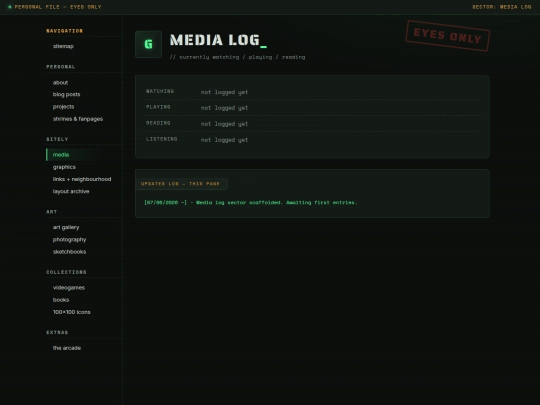Click the green G logo badge
The width and height of the screenshot is (540, 405).
[148, 44]
